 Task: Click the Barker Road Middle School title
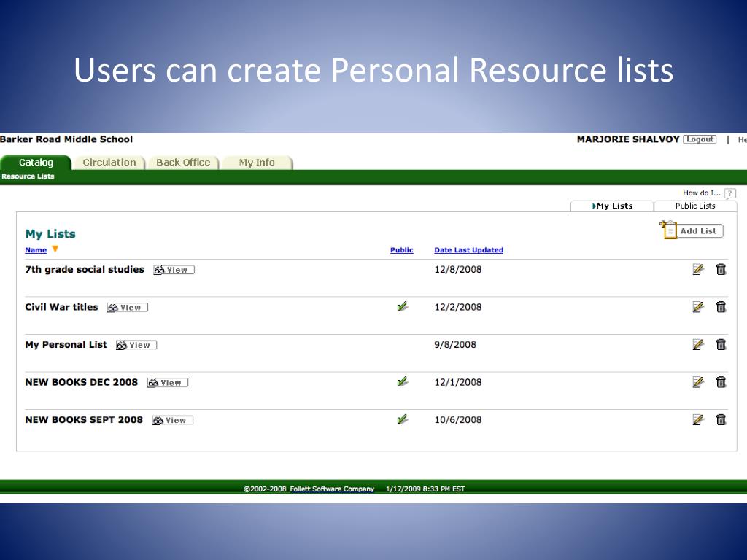[66, 139]
